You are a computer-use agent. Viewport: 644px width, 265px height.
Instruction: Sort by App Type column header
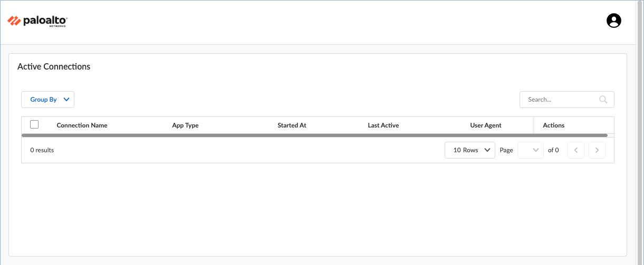pyautogui.click(x=185, y=125)
